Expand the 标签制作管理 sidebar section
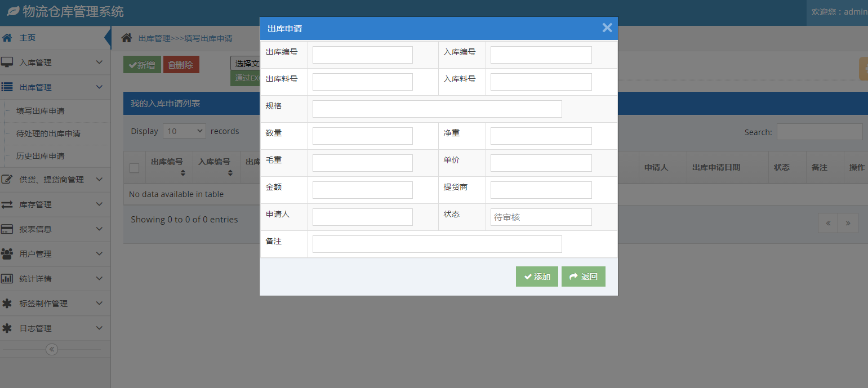 click(55, 303)
